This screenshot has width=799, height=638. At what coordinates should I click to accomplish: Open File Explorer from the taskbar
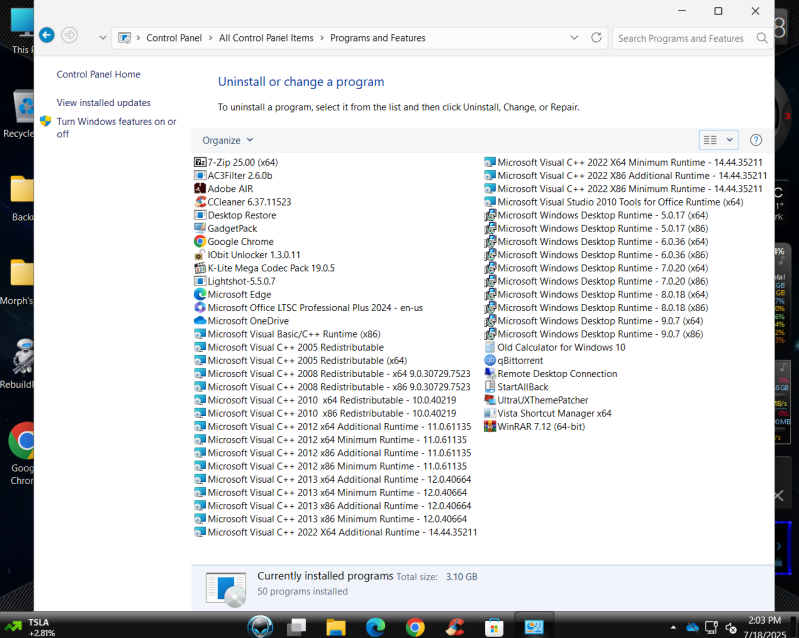coord(336,627)
